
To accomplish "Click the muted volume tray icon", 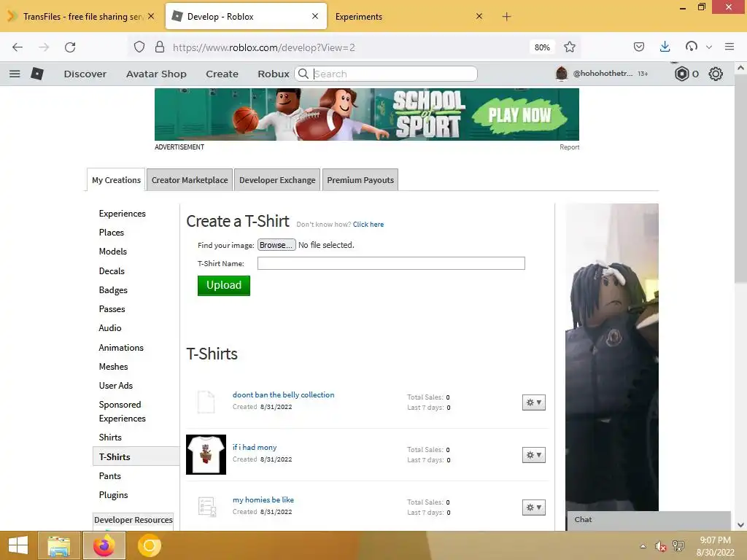I will (x=660, y=546).
